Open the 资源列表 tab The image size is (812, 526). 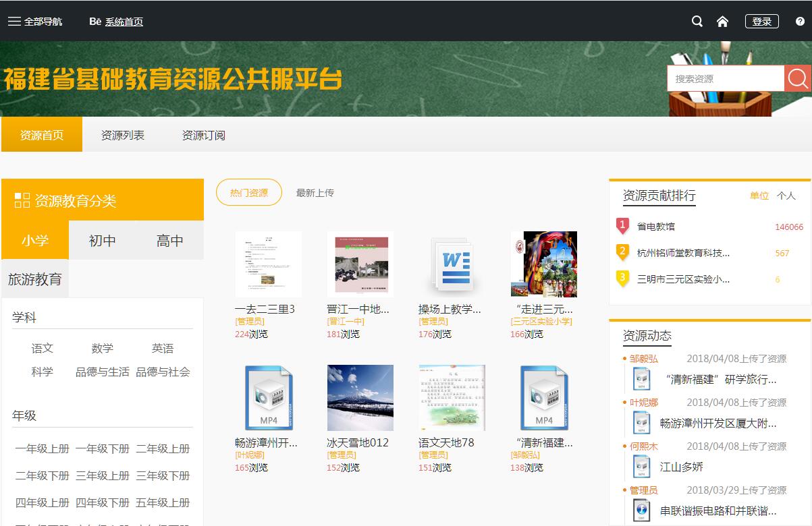click(x=123, y=135)
